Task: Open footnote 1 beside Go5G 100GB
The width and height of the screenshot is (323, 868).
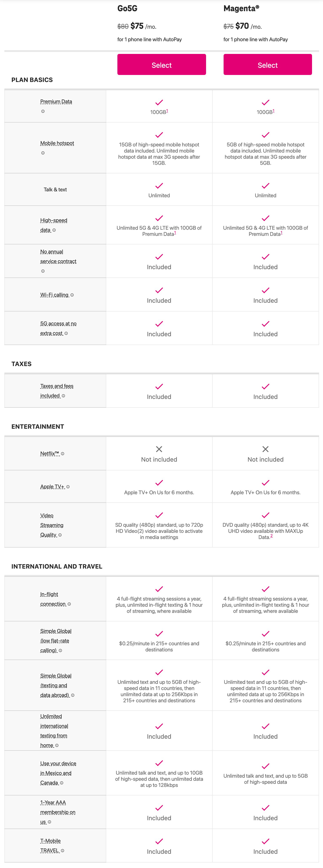Action: coord(167,111)
